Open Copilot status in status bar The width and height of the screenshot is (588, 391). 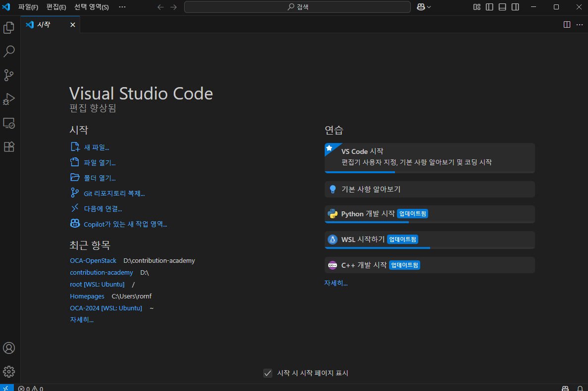pyautogui.click(x=565, y=389)
